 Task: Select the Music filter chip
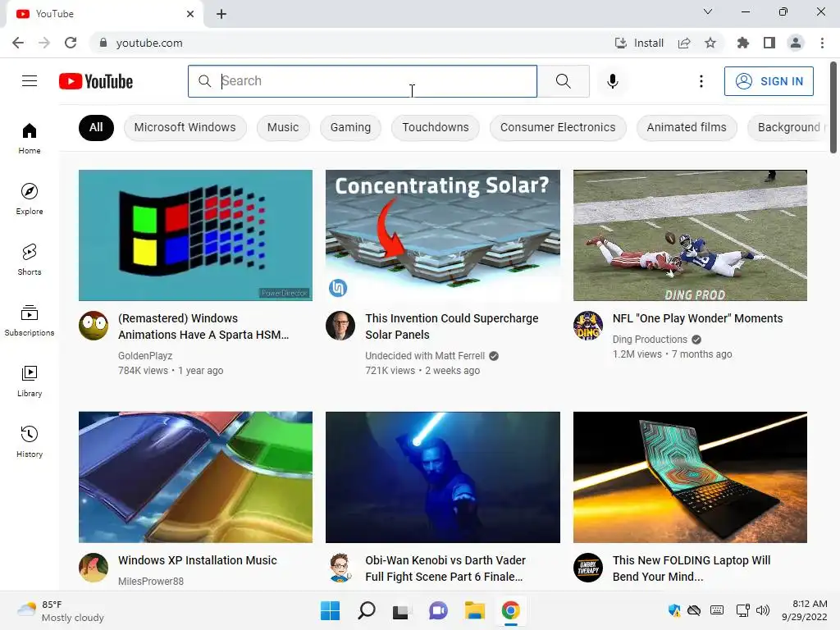click(283, 127)
